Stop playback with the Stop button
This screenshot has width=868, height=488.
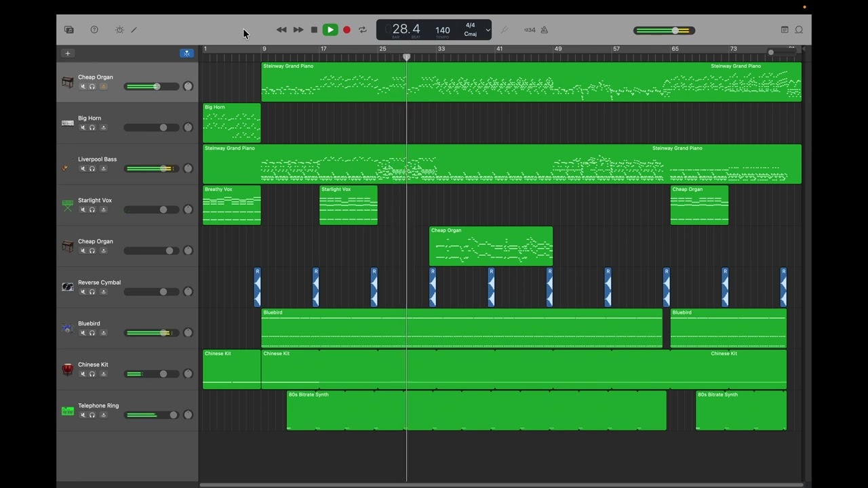click(314, 30)
